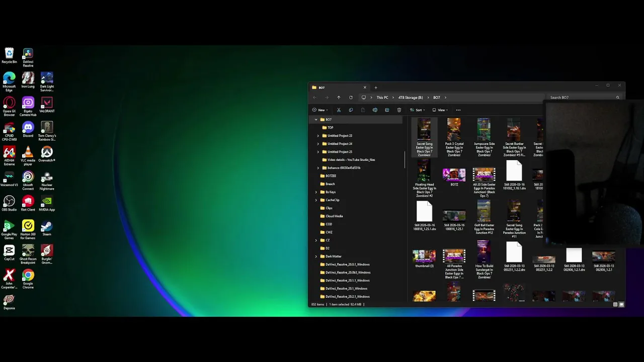This screenshot has width=644, height=362.
Task: Open the DaVinci Resolve desktop shortcut
Action: pos(28,58)
